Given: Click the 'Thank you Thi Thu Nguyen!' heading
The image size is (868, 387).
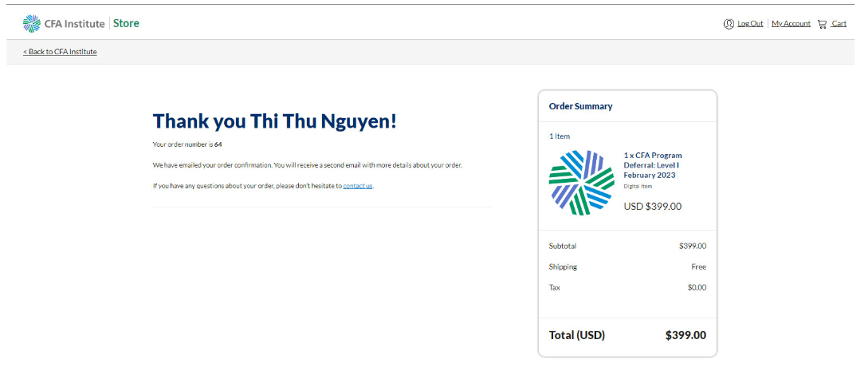Looking at the screenshot, I should [274, 120].
